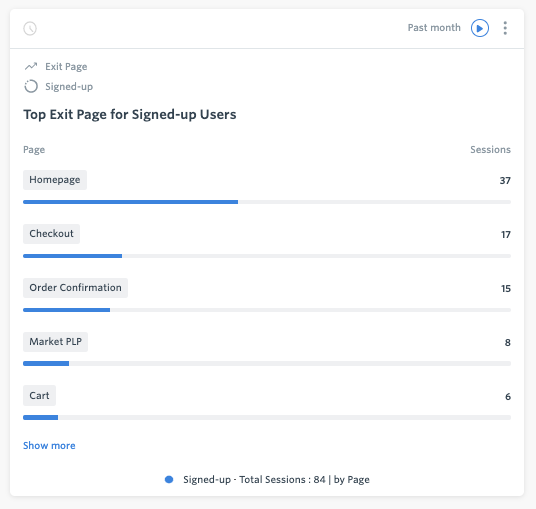The width and height of the screenshot is (536, 509).
Task: Select the Past month date range label
Action: coord(434,28)
